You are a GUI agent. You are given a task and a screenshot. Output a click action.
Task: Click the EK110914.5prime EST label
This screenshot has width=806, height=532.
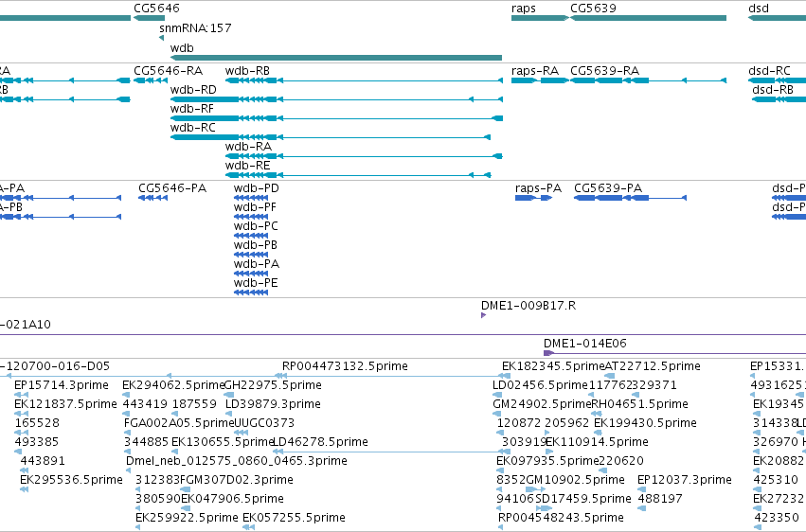[x=597, y=442]
